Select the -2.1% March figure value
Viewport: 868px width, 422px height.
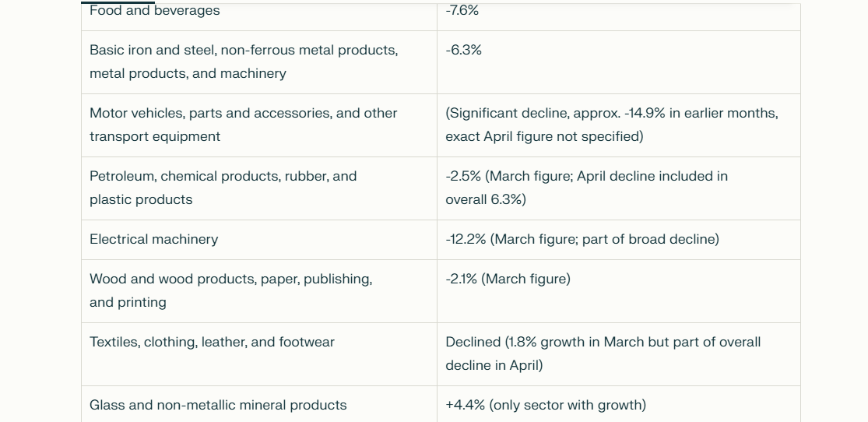(x=508, y=280)
